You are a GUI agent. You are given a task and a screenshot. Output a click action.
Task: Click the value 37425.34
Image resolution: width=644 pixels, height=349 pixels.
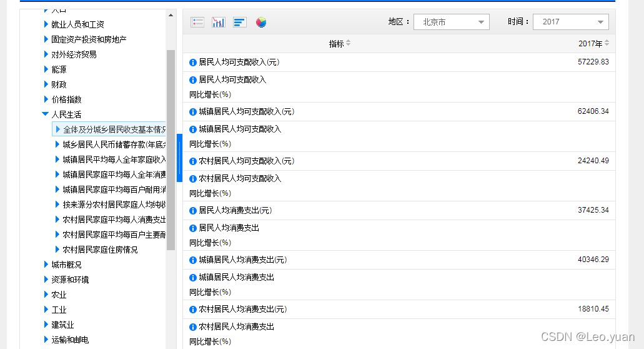tap(593, 210)
